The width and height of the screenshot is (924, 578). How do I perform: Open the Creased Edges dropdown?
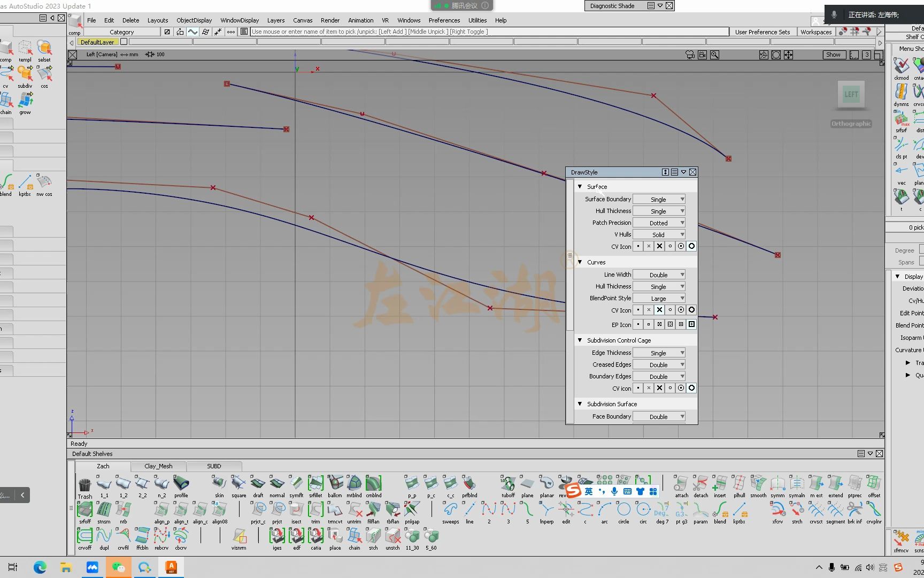[x=659, y=364]
